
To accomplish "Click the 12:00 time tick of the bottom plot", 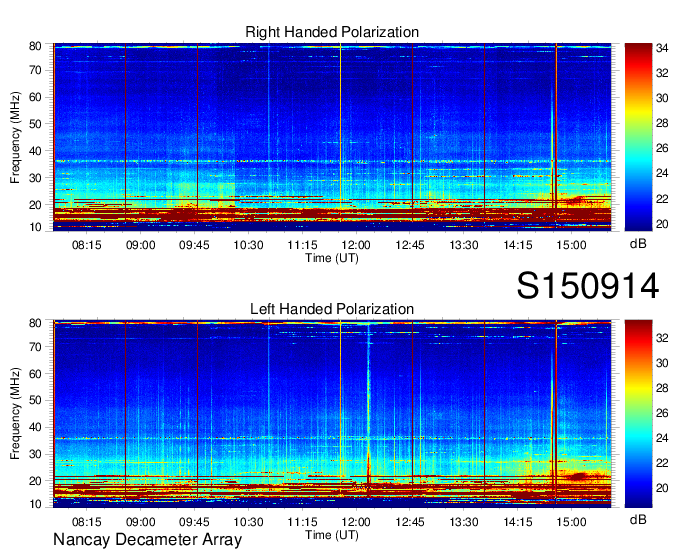I will 356,522.
